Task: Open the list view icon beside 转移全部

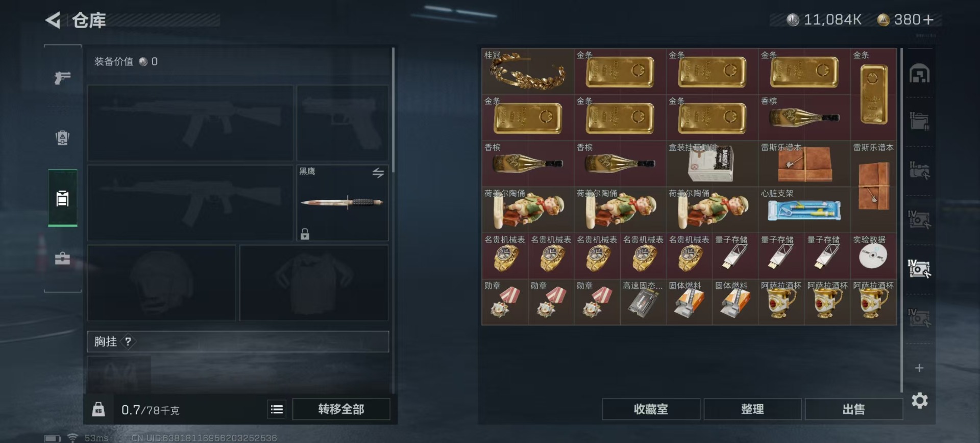Action: pyautogui.click(x=277, y=409)
